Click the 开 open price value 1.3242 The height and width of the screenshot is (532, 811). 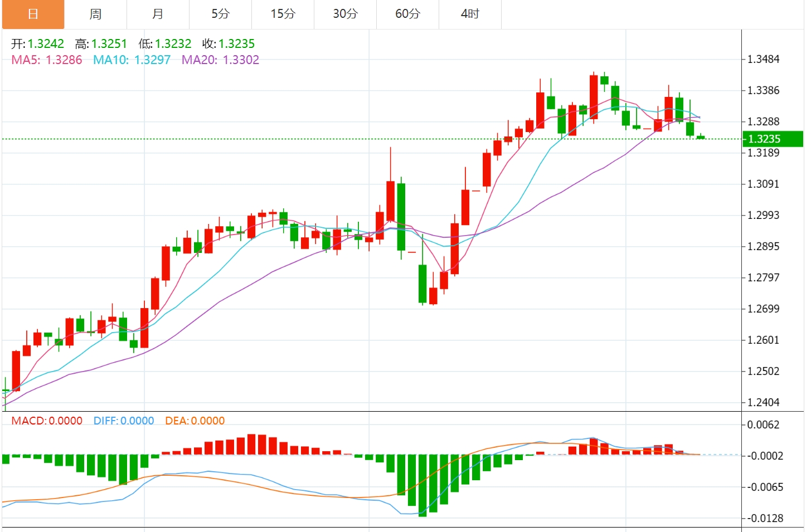tap(46, 44)
